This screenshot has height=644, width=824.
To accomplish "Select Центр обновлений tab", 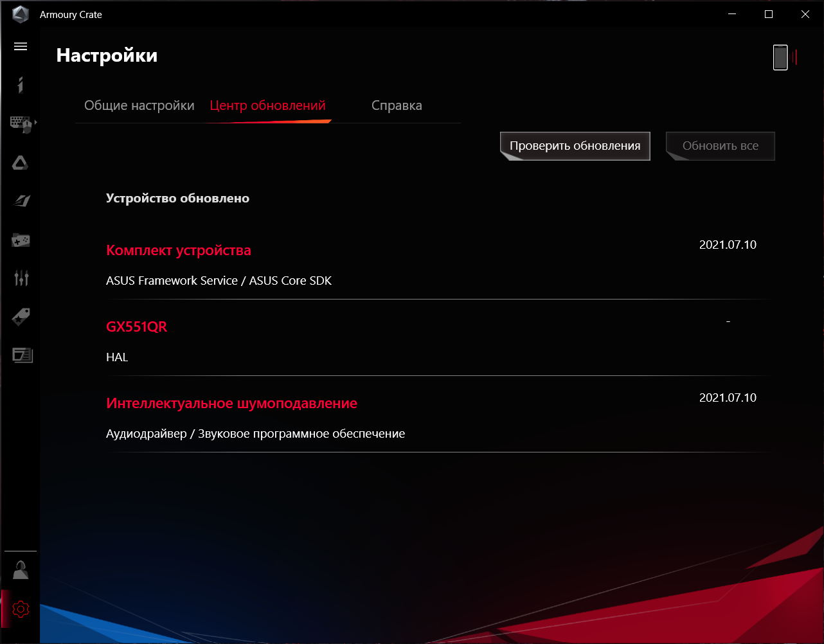I will [267, 105].
